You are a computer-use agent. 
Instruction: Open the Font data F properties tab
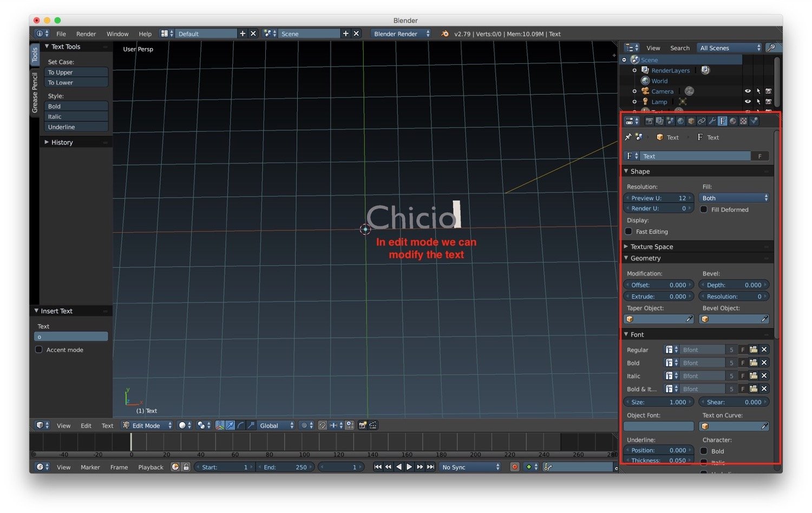[723, 121]
